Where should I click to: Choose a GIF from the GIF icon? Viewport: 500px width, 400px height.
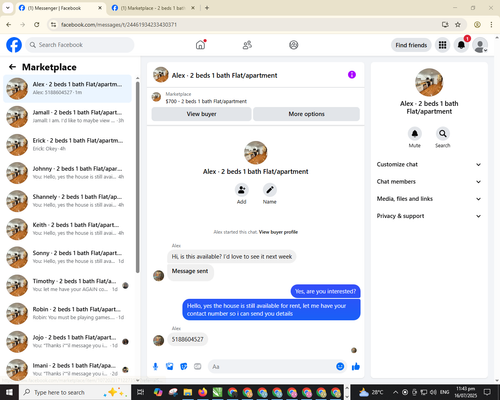click(x=198, y=367)
